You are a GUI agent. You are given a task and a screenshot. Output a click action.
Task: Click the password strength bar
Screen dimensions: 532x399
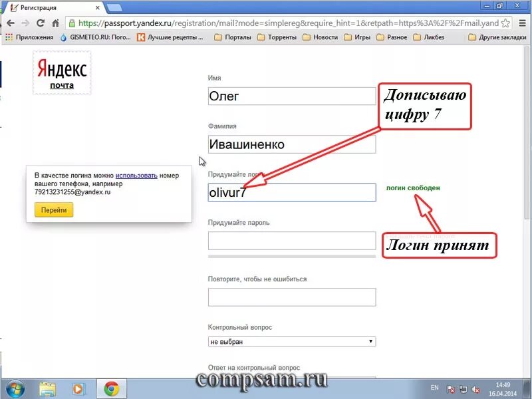(292, 257)
